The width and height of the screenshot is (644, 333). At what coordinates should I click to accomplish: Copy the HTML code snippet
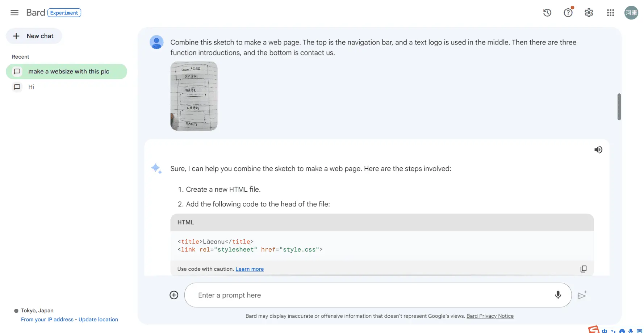[x=583, y=269]
